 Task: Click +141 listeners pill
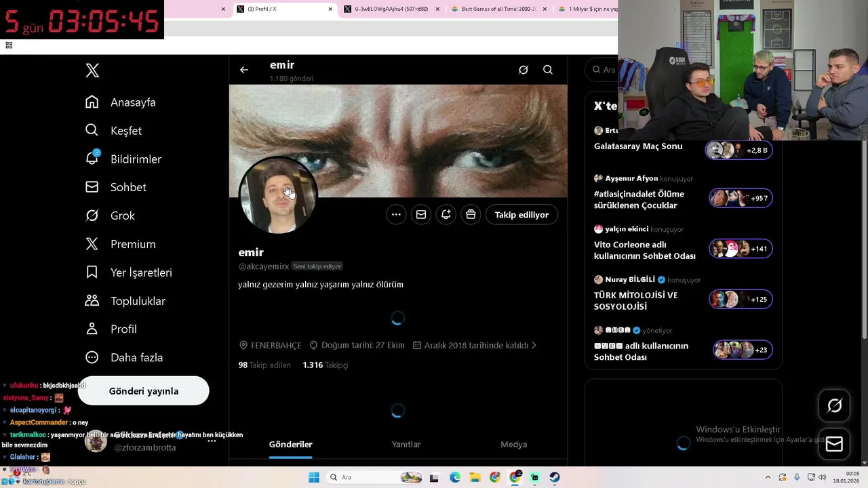[x=741, y=249]
